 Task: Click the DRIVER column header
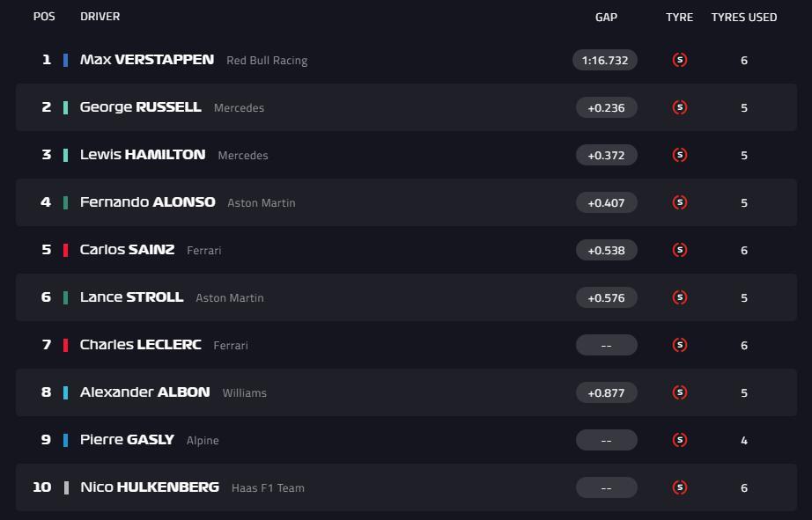(x=100, y=17)
